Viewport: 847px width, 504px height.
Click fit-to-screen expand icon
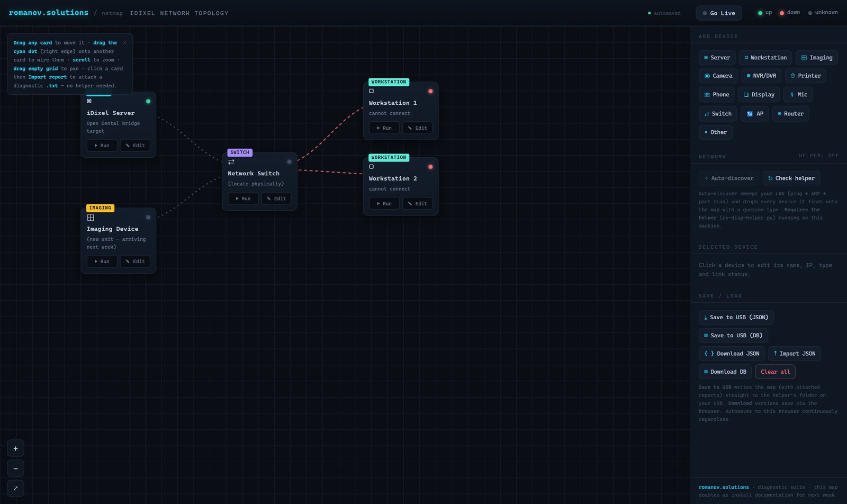coord(15,488)
